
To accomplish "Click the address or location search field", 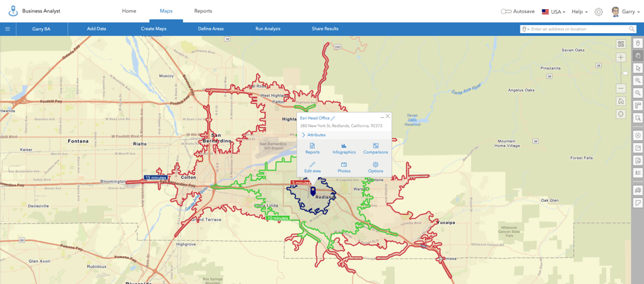I will coord(579,29).
